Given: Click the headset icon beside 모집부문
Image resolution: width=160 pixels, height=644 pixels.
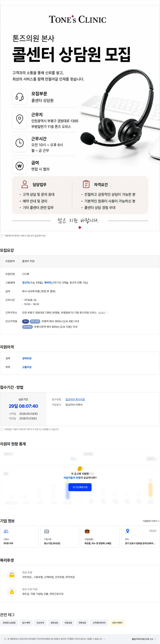Looking at the screenshot, I should tap(19, 97).
